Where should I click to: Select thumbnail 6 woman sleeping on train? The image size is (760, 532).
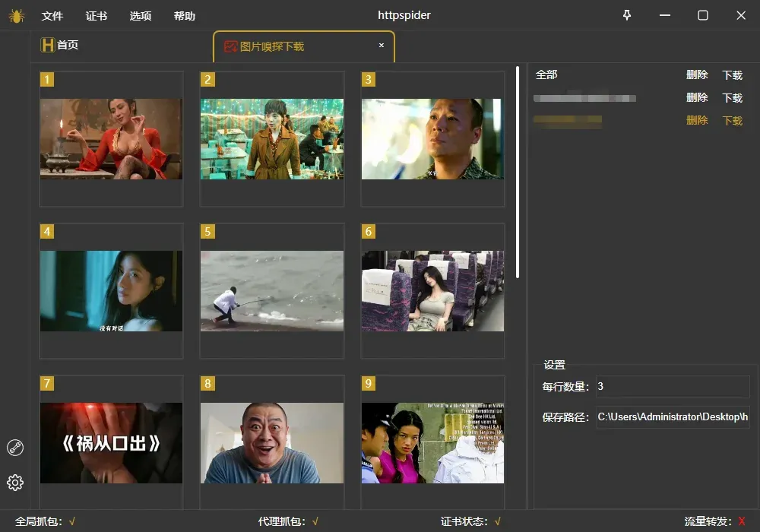tap(433, 291)
